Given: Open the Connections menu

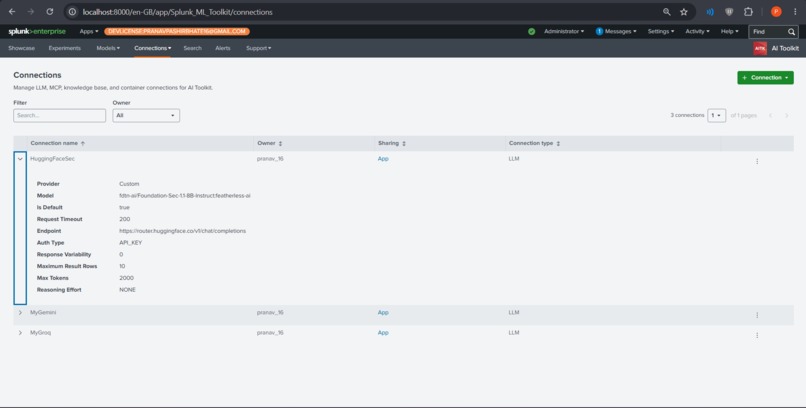Looking at the screenshot, I should pos(153,48).
